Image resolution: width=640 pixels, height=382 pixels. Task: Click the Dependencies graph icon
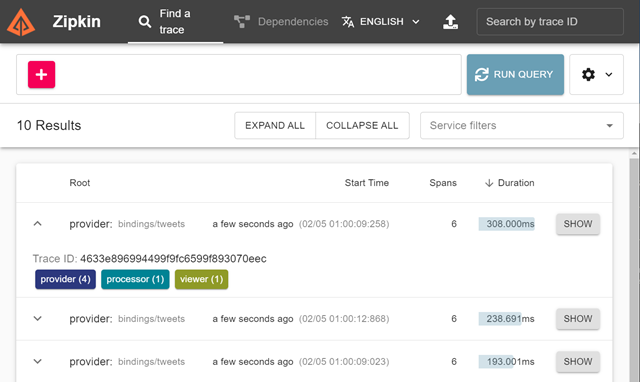coord(242,22)
